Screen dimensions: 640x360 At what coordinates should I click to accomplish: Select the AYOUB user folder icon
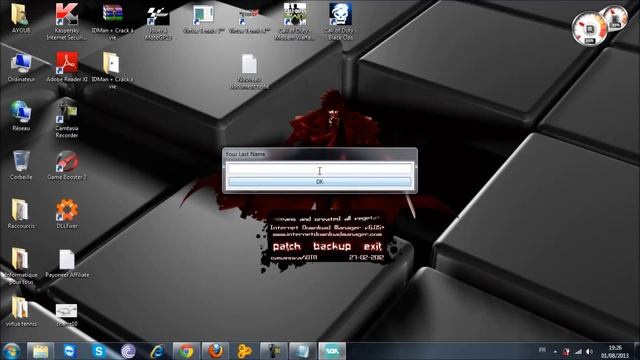coord(20,18)
